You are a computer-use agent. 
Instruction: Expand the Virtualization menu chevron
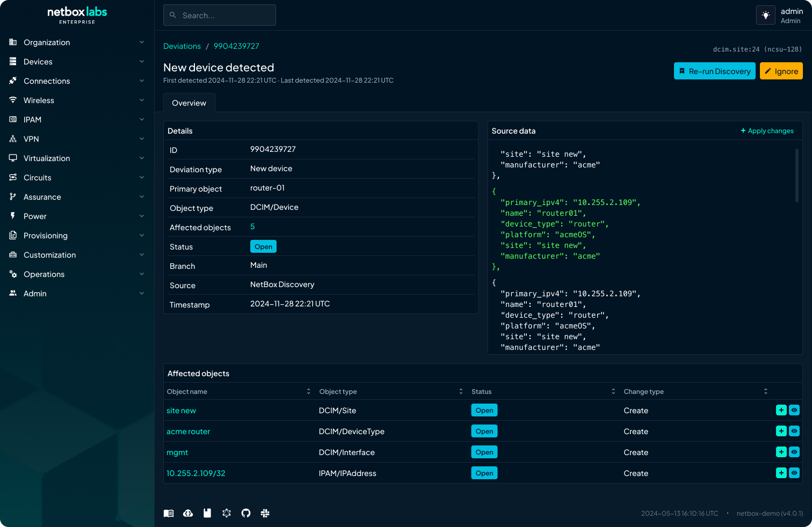tap(142, 158)
